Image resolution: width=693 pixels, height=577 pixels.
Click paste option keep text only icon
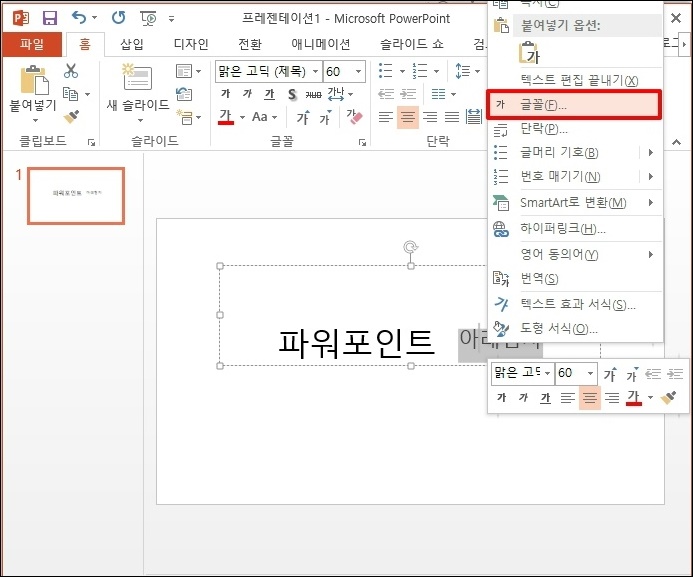[x=529, y=53]
